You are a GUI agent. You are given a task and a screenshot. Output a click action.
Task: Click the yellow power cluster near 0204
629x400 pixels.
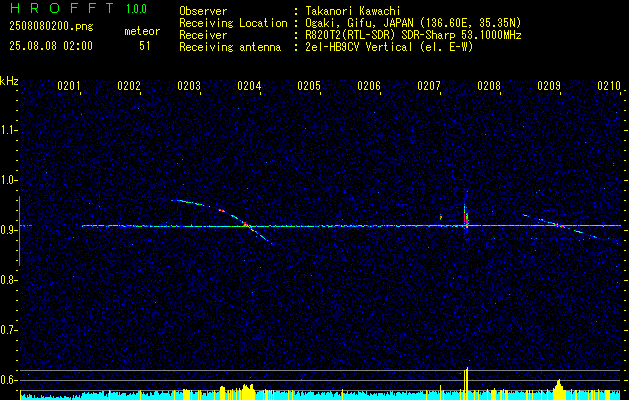coord(248,391)
